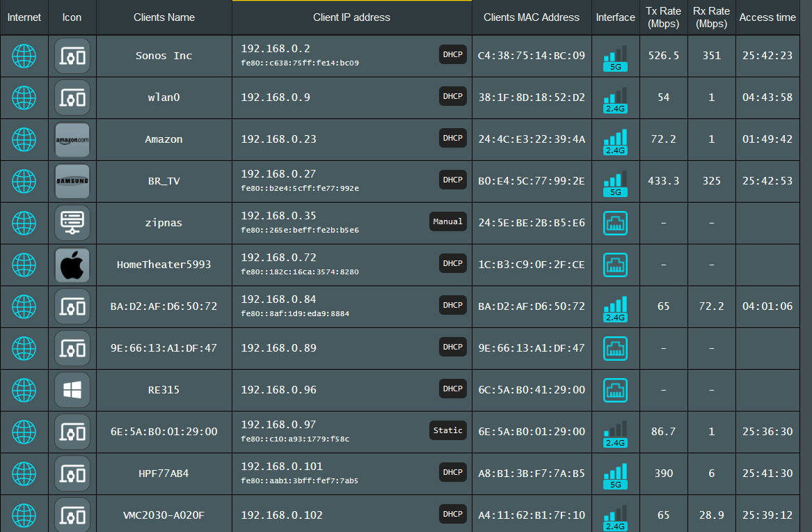Sort by Clients Name column header
Image resolution: width=812 pixels, height=532 pixels.
(164, 17)
